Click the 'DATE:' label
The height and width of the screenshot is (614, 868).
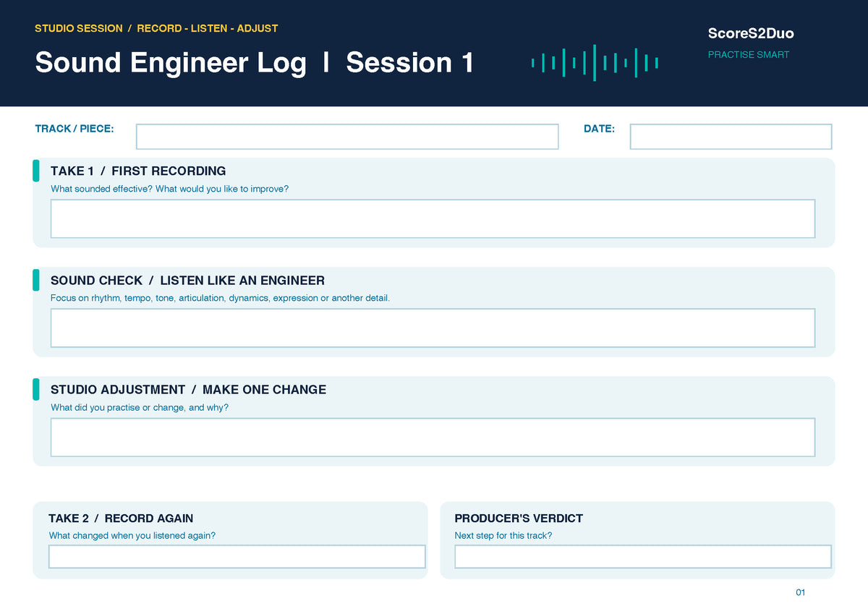[x=599, y=129]
